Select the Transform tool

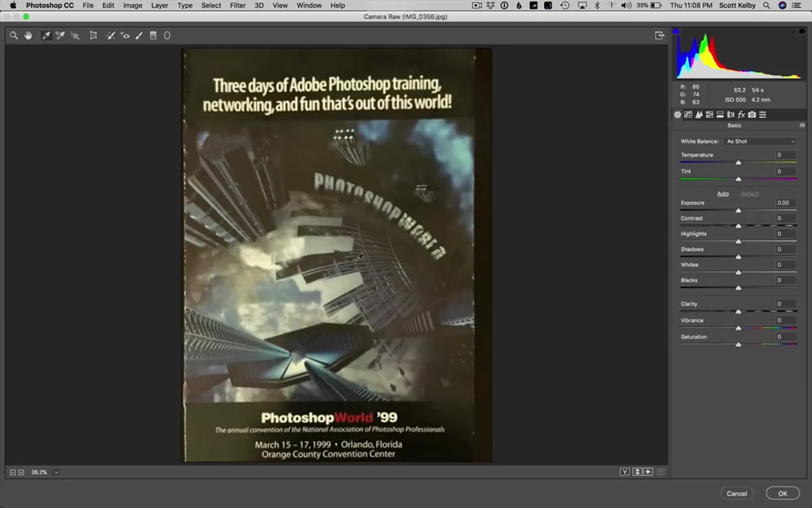(x=93, y=35)
